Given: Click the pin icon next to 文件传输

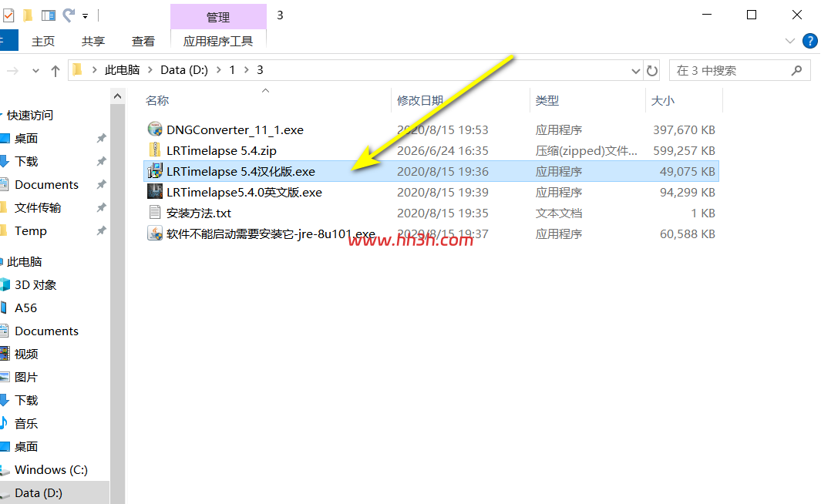Looking at the screenshot, I should (101, 208).
